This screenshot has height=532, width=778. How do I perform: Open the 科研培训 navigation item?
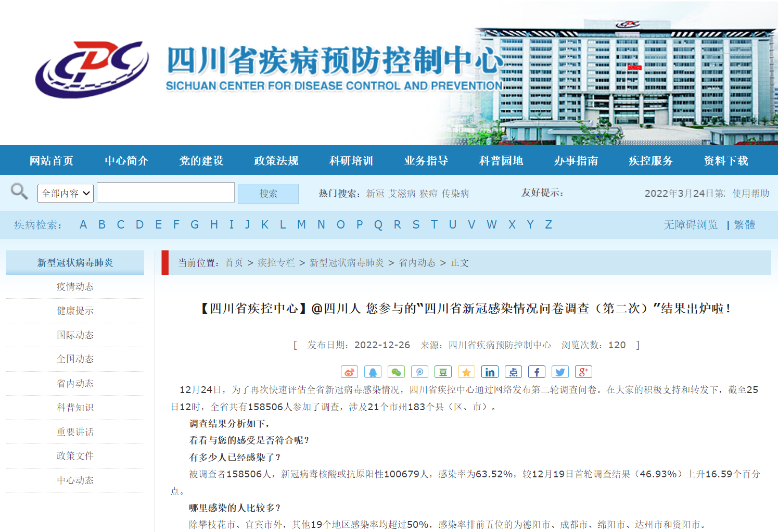[351, 160]
